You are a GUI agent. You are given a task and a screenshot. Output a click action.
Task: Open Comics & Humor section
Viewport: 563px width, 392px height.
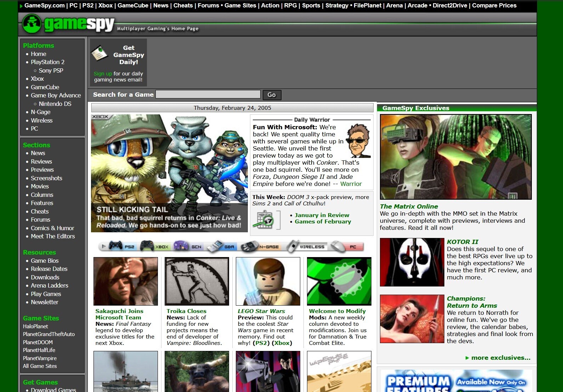point(52,228)
